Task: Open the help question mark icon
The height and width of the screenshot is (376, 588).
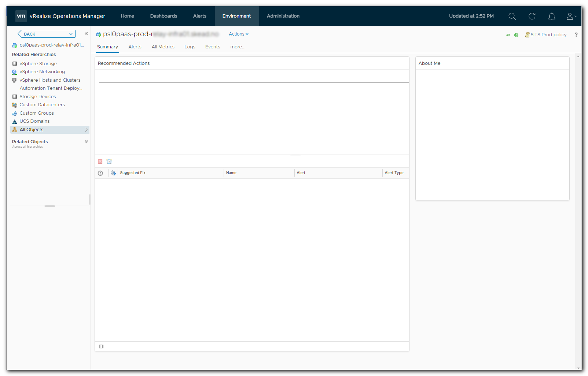Action: click(576, 35)
